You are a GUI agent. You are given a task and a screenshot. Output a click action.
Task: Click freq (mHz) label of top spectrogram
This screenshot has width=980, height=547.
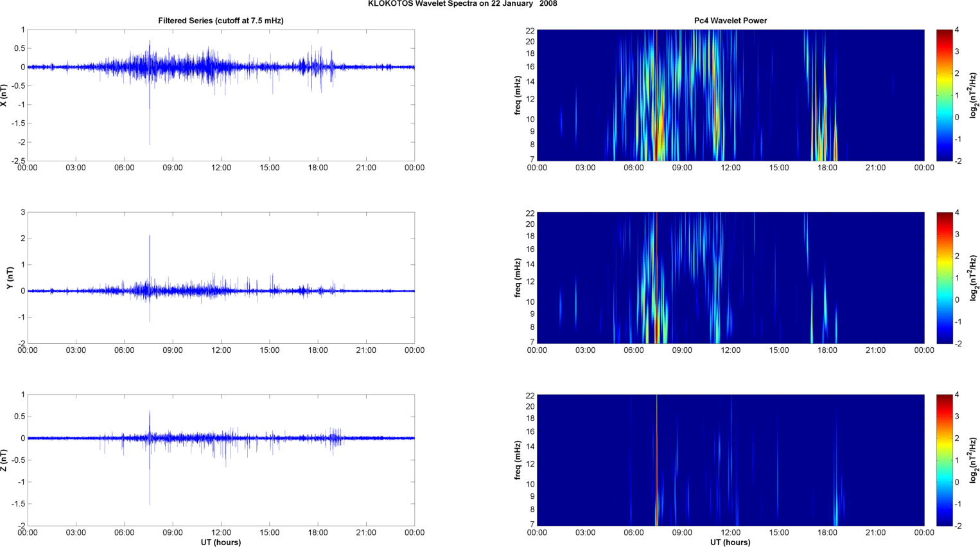point(518,95)
